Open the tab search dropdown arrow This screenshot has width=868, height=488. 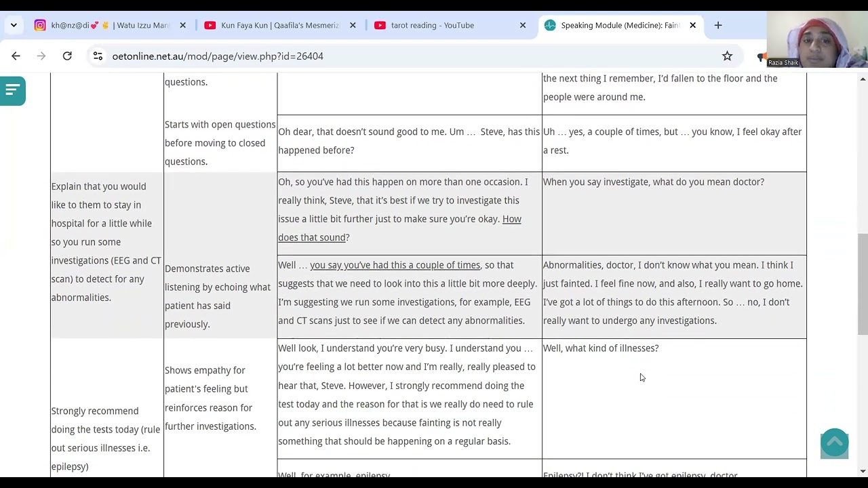pyautogui.click(x=14, y=25)
